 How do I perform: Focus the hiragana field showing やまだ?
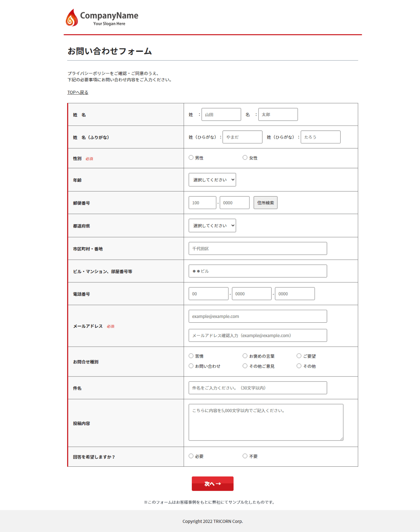242,137
